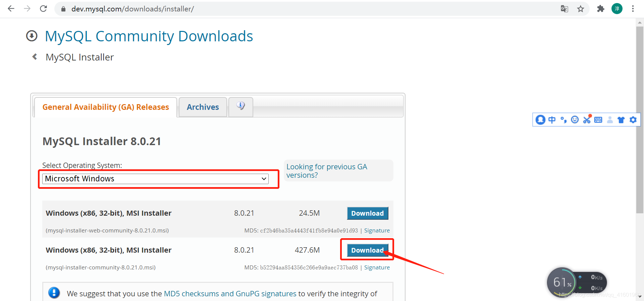Click MD5 hash b52294aa854356c266e9a9aec737ba08

pos(309,267)
